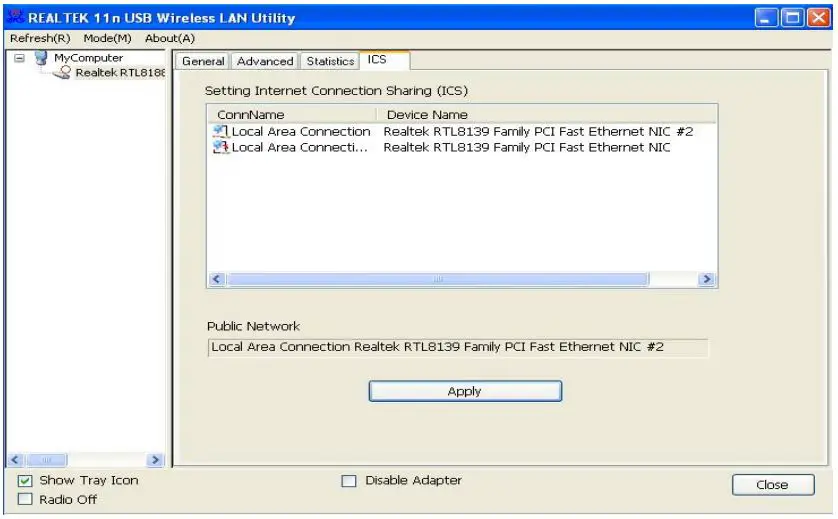Collapse the MyComputer tree node
This screenshot has height=519, width=838.
tap(19, 58)
